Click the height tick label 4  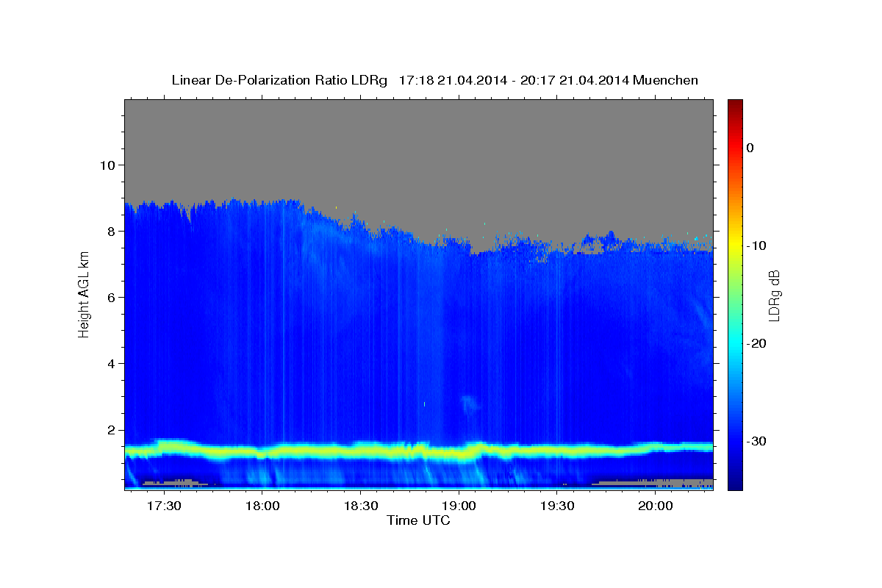coord(110,364)
